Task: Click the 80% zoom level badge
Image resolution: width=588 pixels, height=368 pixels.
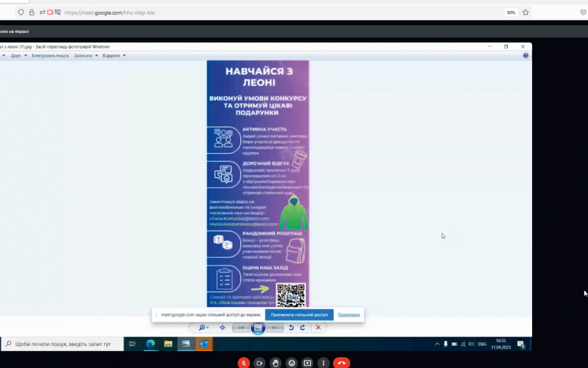Action: [511, 13]
